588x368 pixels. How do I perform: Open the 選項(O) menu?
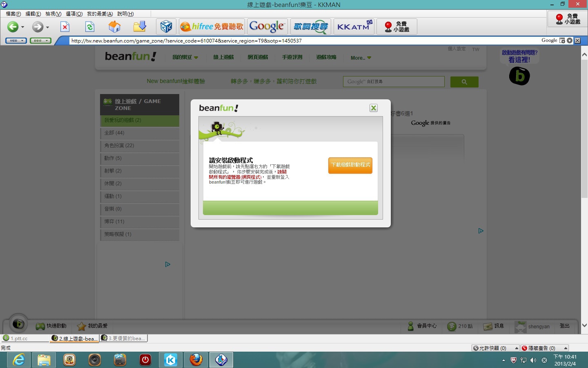click(x=74, y=14)
